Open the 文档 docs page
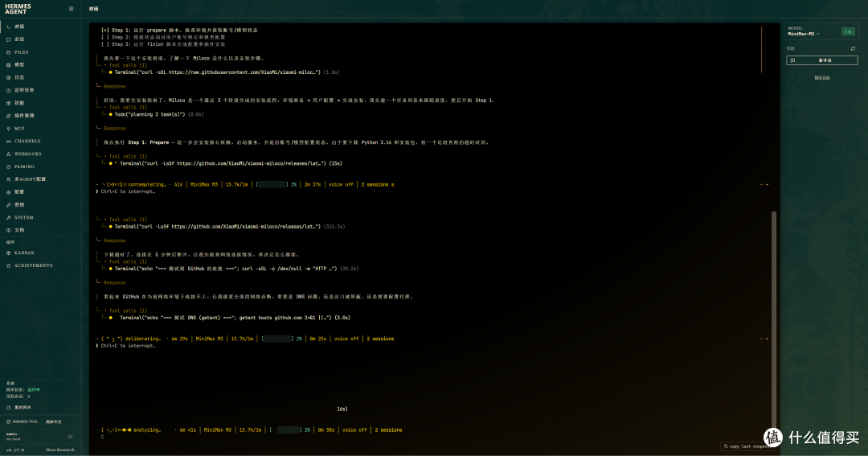 point(40,230)
